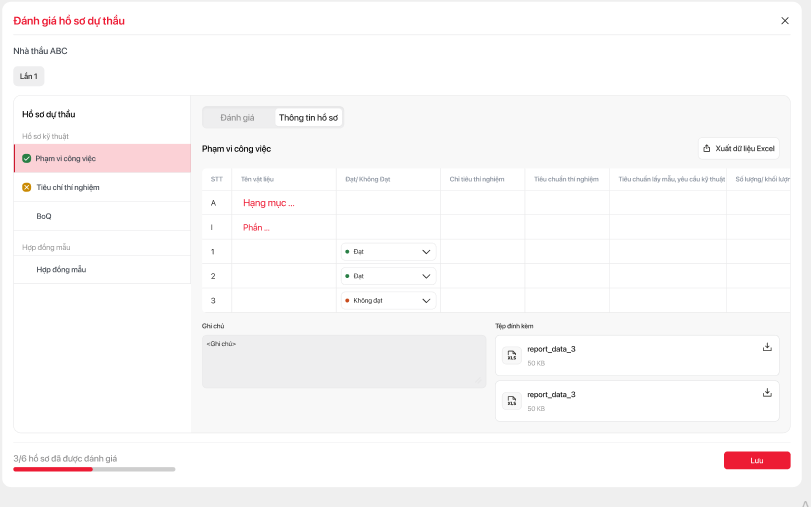Select Hợp đồng mẫu sidebar item
Image resolution: width=811 pixels, height=507 pixels.
click(61, 269)
